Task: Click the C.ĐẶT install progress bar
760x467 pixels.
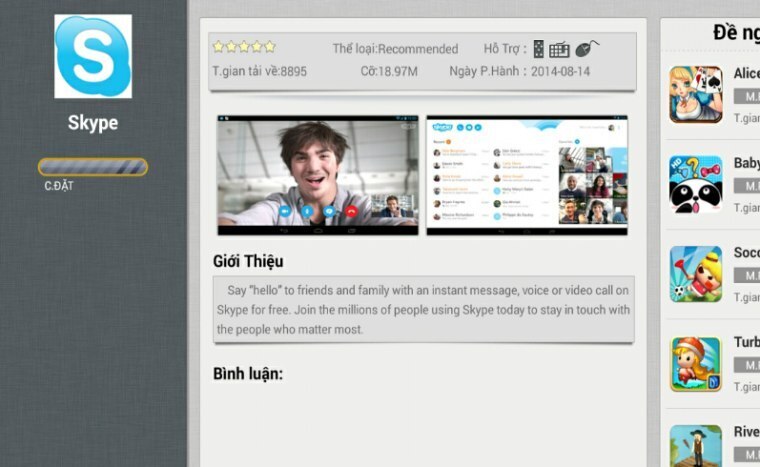Action: 93,167
